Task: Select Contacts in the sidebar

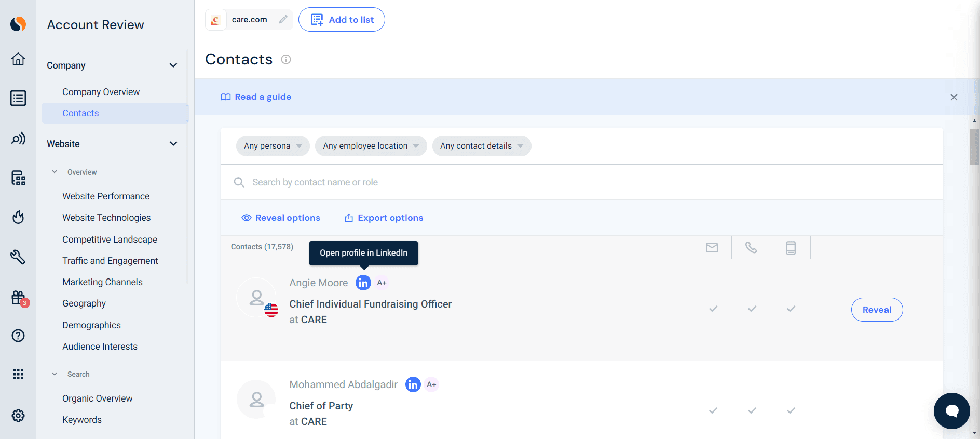Action: [x=115, y=113]
